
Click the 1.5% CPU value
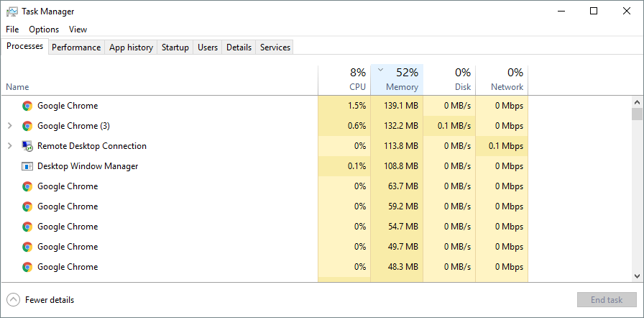point(357,106)
